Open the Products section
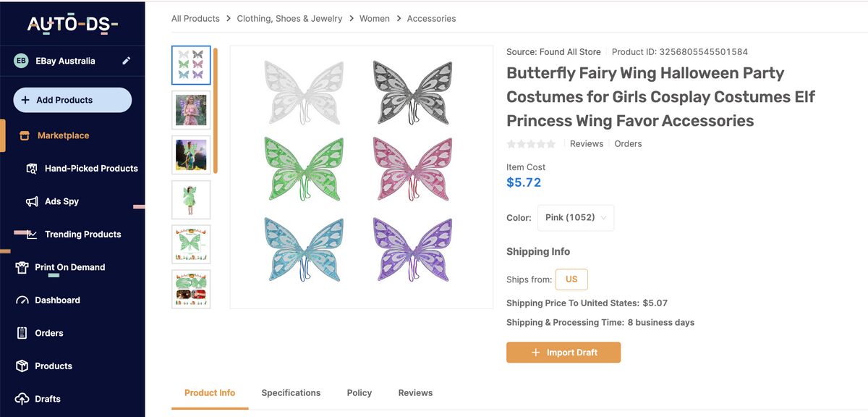 [x=56, y=366]
